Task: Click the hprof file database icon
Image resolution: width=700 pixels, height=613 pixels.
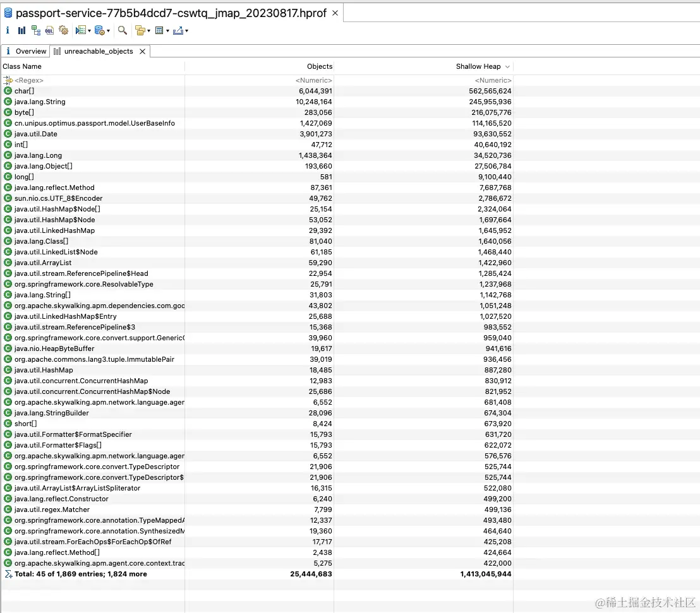Action: pyautogui.click(x=8, y=13)
